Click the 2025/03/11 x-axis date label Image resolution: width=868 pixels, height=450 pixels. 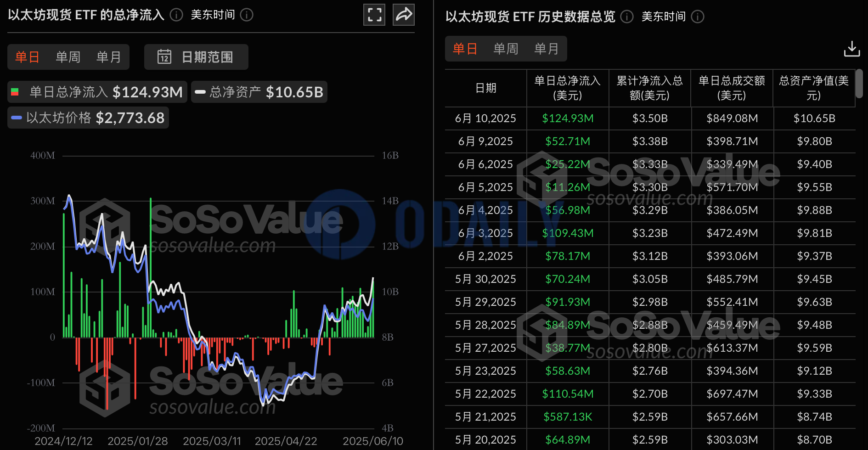point(212,441)
